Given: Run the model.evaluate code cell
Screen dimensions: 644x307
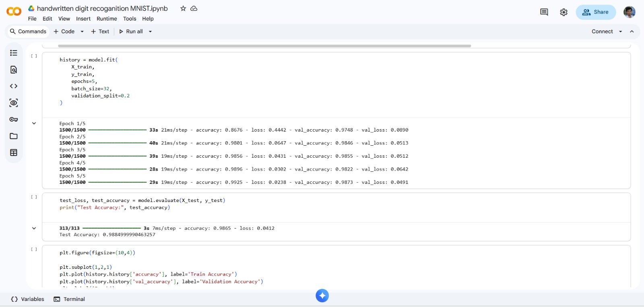Looking at the screenshot, I should (x=34, y=197).
